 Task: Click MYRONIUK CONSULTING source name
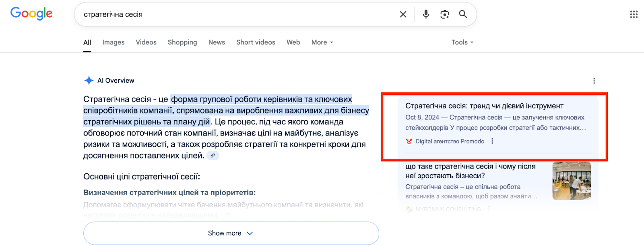pos(448,209)
